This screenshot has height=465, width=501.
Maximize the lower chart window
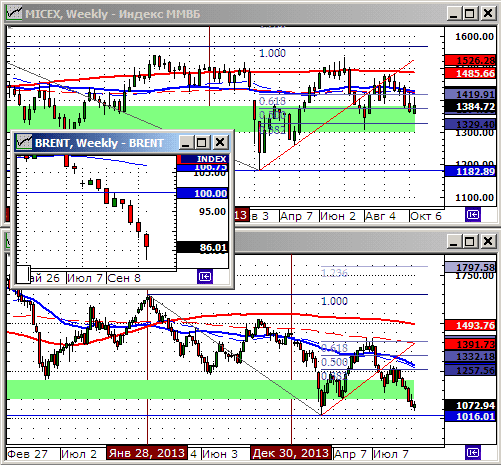470,241
